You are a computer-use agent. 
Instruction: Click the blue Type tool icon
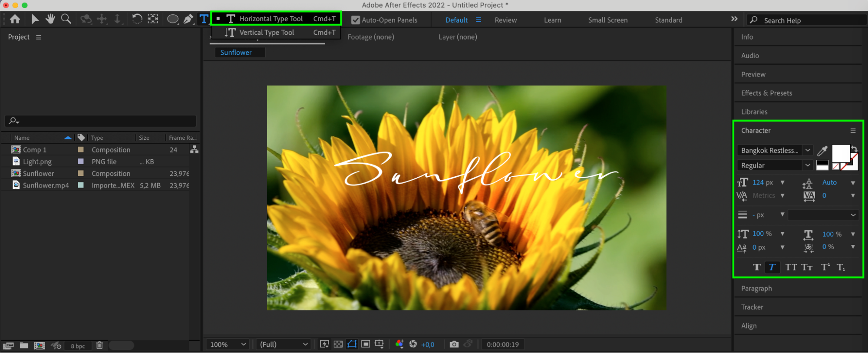click(204, 19)
